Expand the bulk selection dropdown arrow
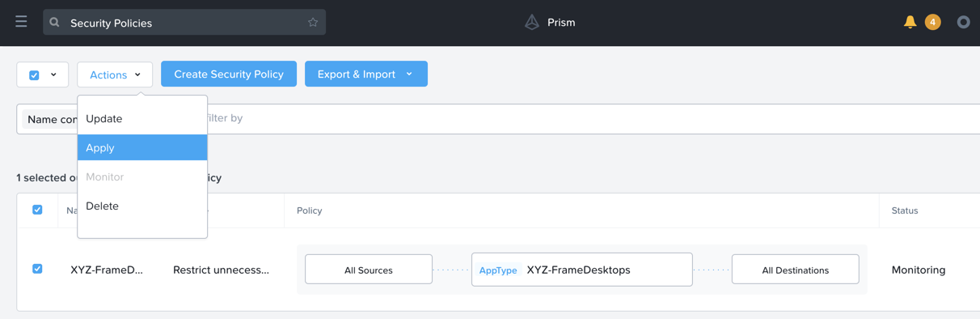This screenshot has width=980, height=319. click(x=53, y=74)
